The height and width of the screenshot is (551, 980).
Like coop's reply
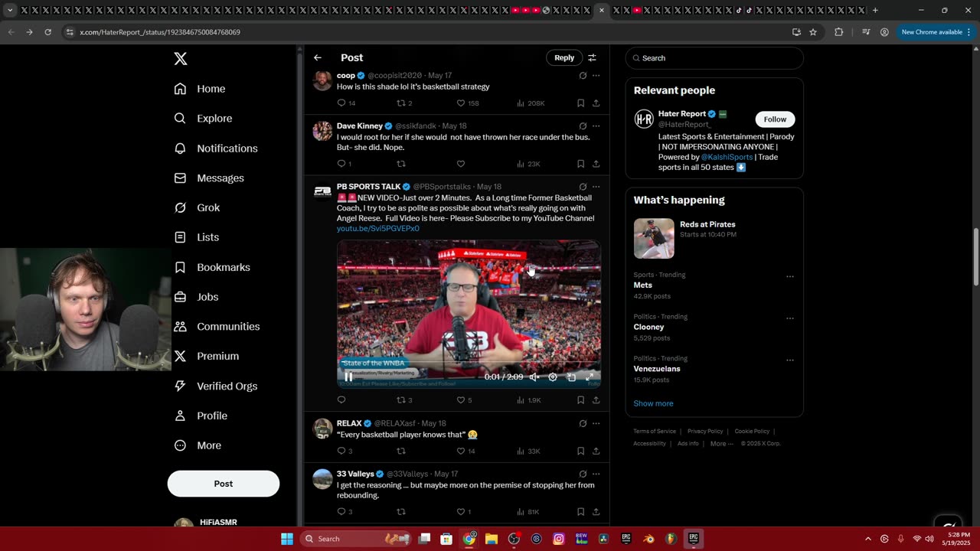point(461,103)
